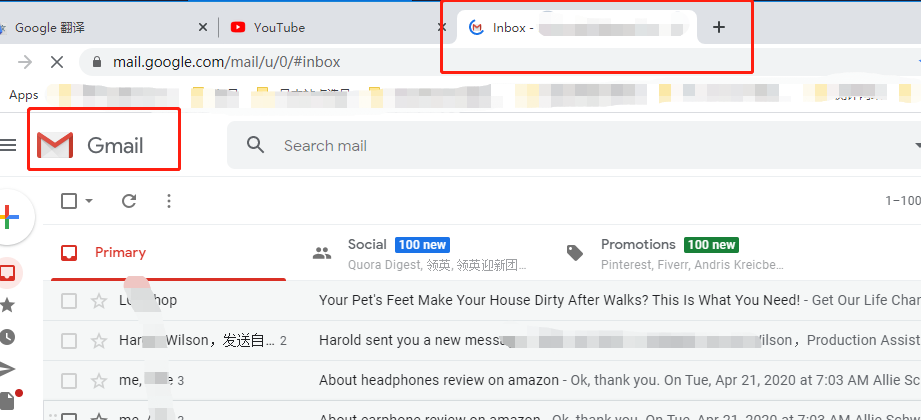Open the Drafts sidebar icon
Image resolution: width=921 pixels, height=420 pixels.
point(7,400)
